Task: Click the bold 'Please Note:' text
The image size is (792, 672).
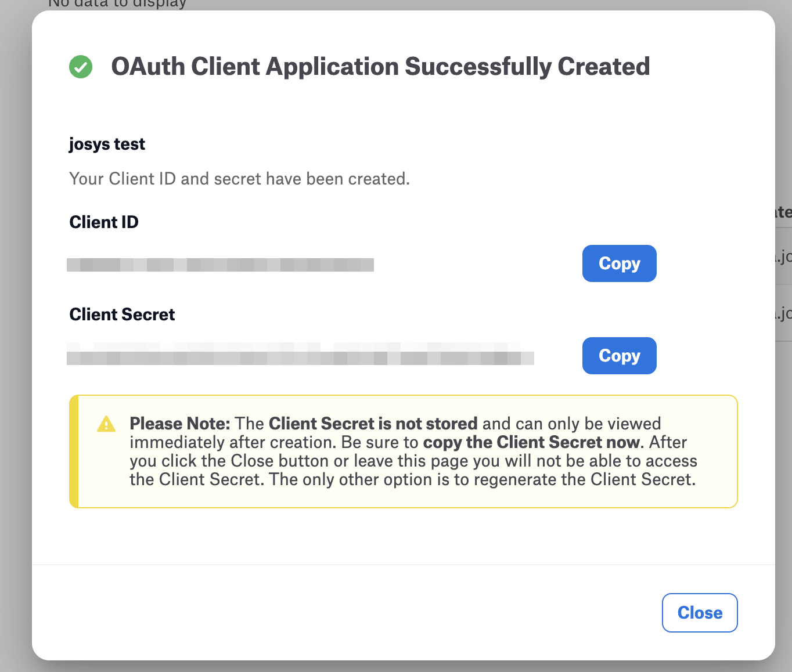Action: [x=180, y=424]
